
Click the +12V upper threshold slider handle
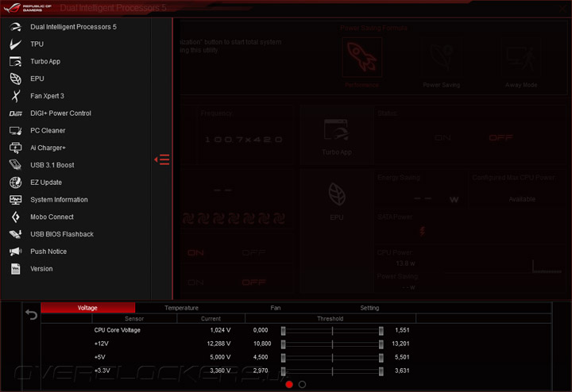pos(381,344)
